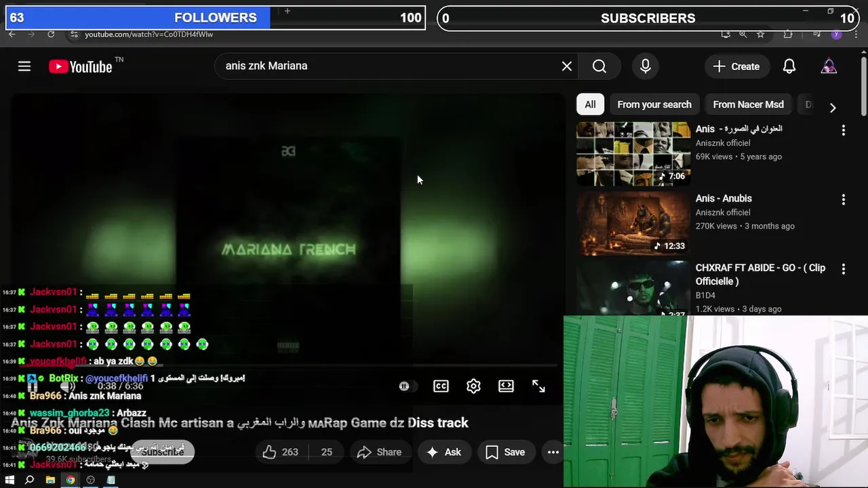868x488 pixels.
Task: Open the YouTube guide hamburger menu
Action: (24, 66)
